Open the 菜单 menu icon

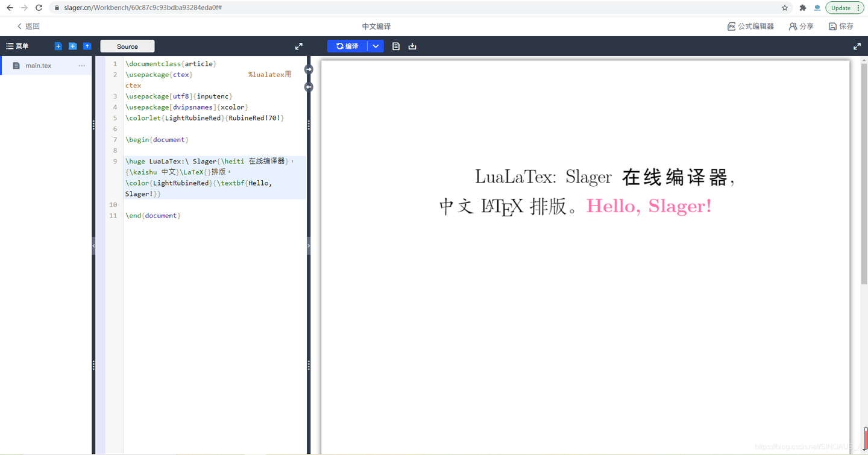(18, 46)
